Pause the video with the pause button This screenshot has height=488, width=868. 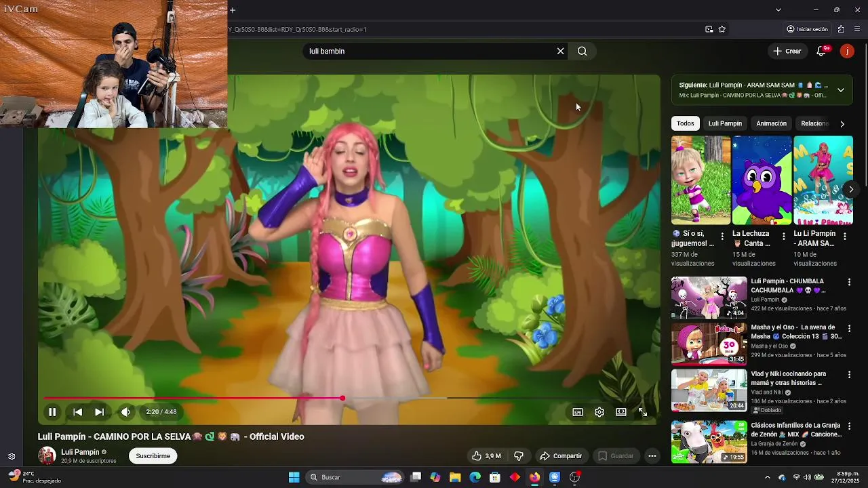coord(52,412)
